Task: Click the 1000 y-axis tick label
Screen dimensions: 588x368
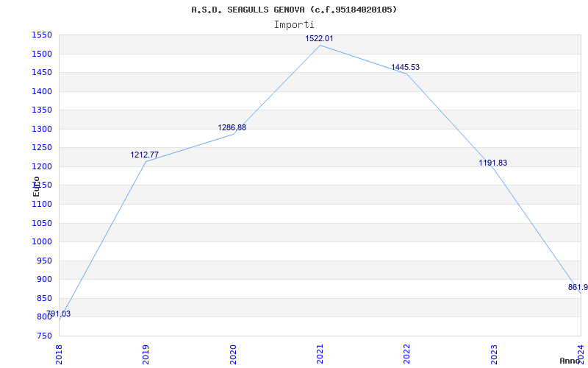Action: 42,242
